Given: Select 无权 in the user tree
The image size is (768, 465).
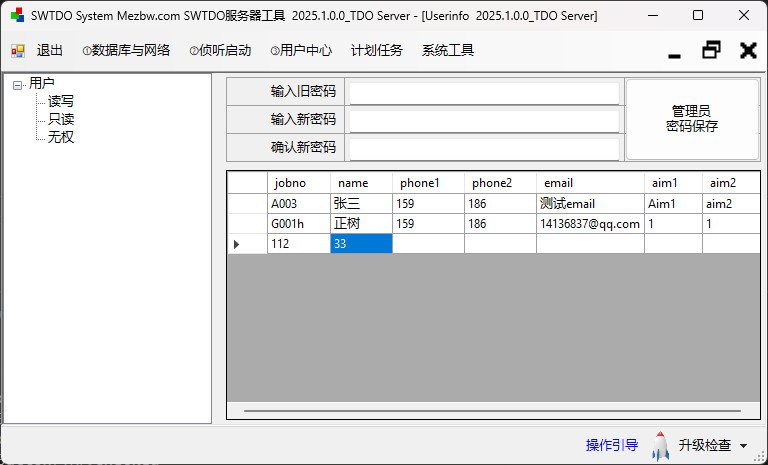Looking at the screenshot, I should click(x=61, y=137).
